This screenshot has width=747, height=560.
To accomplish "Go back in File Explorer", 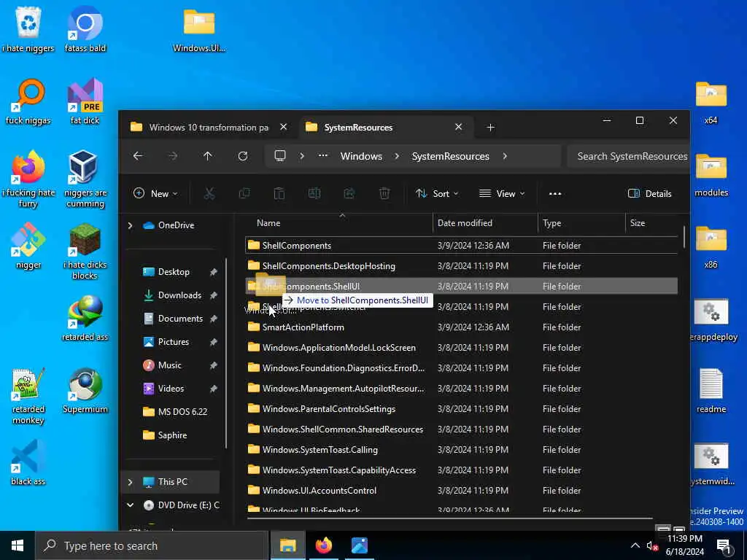I will click(138, 156).
